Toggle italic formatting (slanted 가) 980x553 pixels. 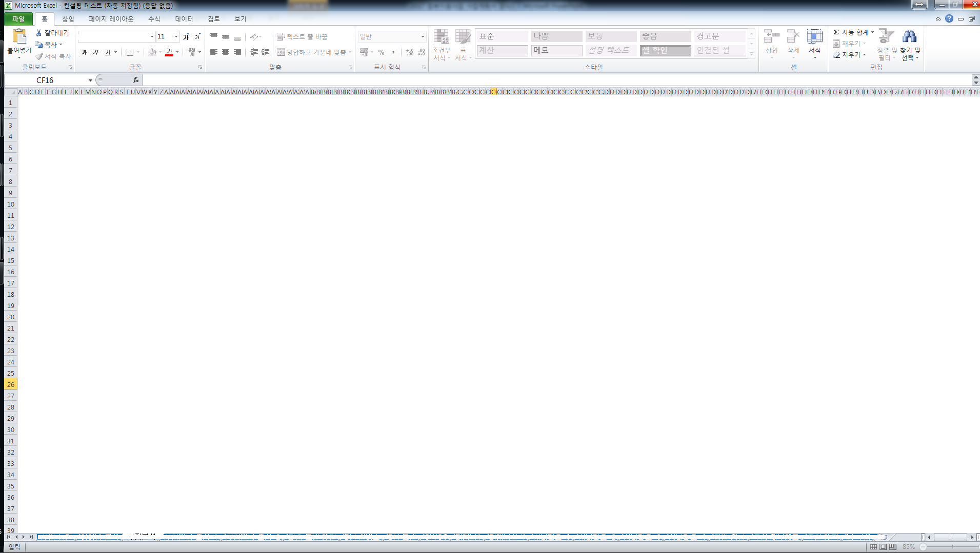[95, 52]
